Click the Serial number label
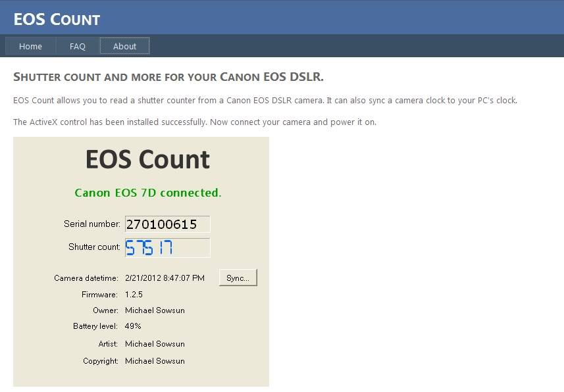This screenshot has height=392, width=564. coord(91,224)
